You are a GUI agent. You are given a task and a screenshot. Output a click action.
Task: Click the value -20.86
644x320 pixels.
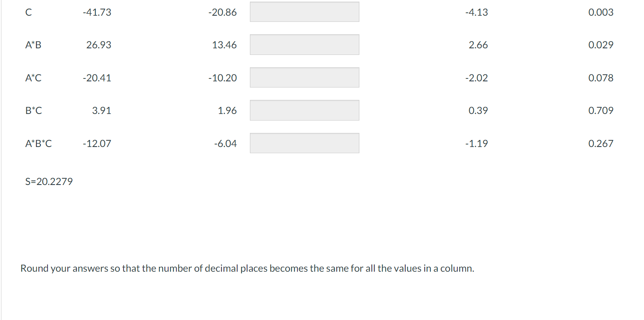[x=223, y=12]
